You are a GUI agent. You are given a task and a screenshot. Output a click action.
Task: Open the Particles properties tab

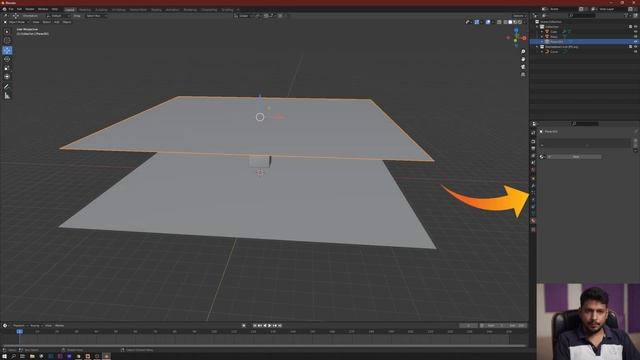click(x=533, y=193)
